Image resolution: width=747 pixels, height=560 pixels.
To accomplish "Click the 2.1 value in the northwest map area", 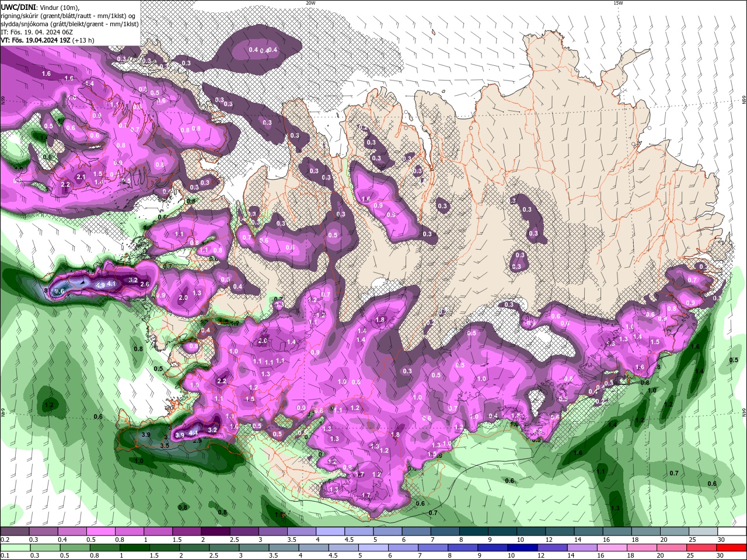I will coord(81,177).
